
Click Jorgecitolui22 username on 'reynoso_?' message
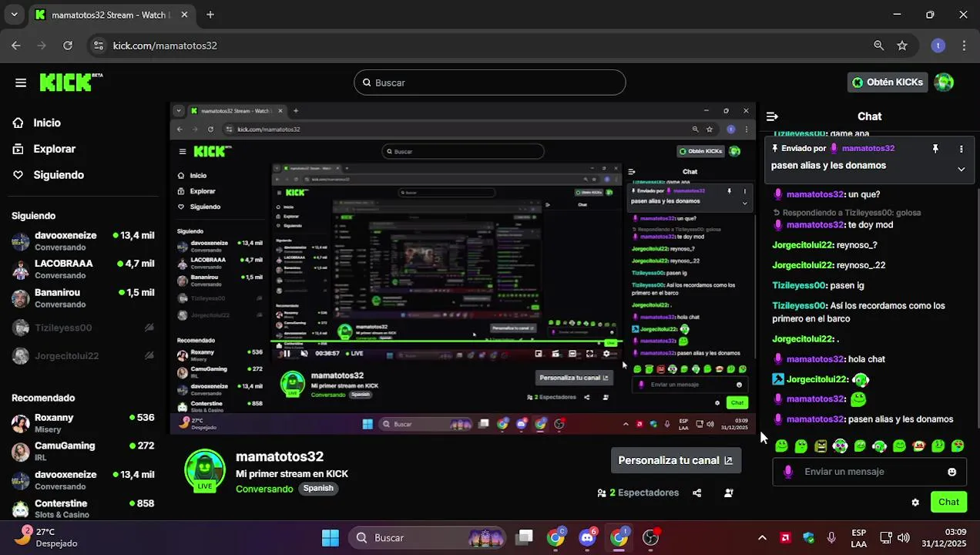pos(803,245)
